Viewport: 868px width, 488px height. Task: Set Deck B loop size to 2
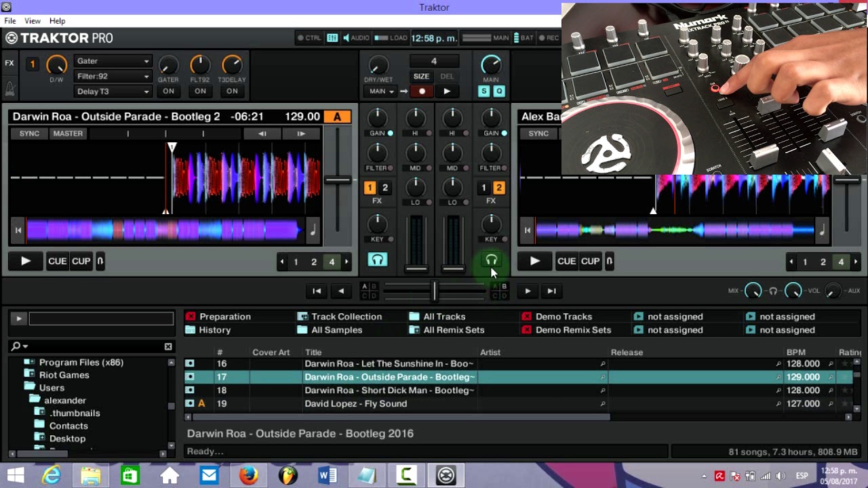(823, 262)
